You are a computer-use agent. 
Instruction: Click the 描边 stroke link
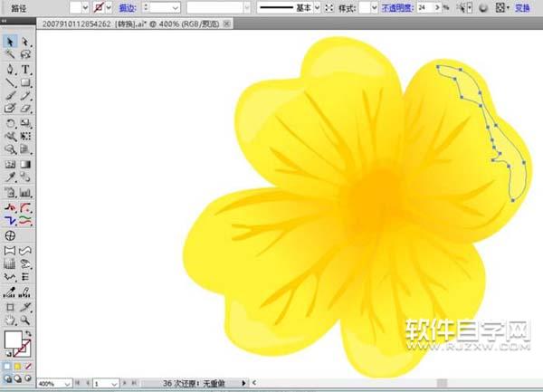[128, 7]
